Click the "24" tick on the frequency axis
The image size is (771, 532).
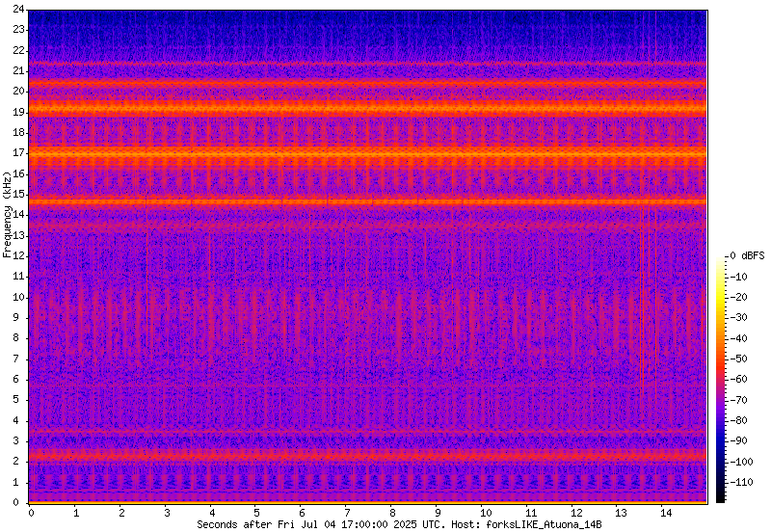tap(18, 9)
